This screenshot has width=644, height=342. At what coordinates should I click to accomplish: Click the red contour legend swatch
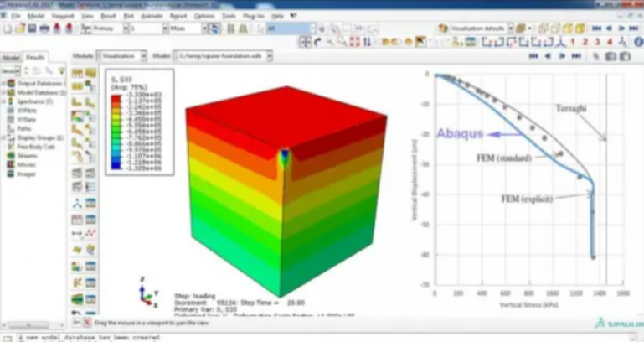116,99
